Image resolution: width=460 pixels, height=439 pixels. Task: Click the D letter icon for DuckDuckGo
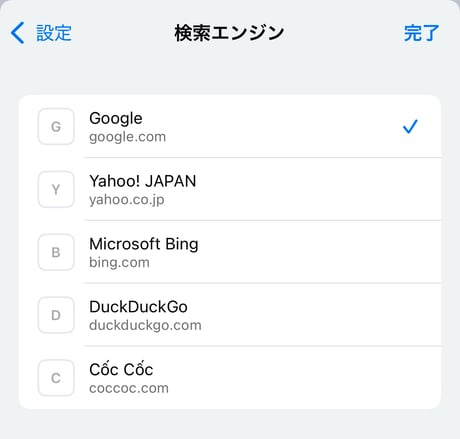point(56,315)
